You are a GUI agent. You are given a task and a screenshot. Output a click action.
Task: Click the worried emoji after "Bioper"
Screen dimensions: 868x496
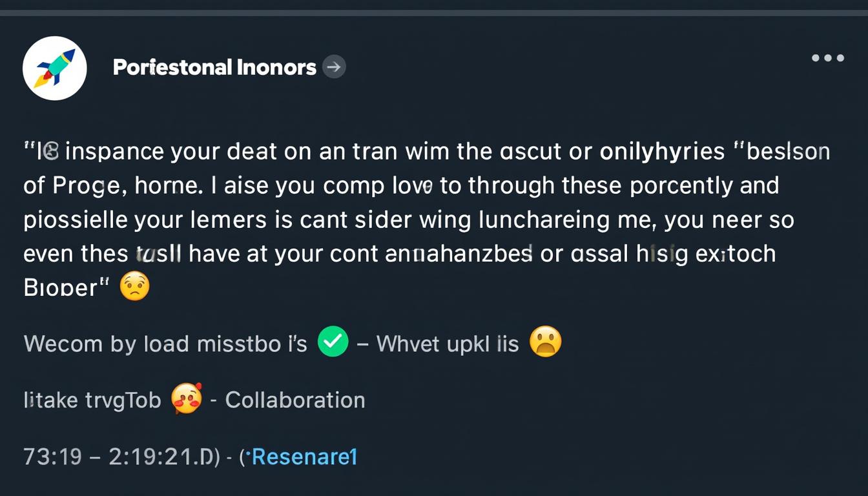[x=135, y=287]
